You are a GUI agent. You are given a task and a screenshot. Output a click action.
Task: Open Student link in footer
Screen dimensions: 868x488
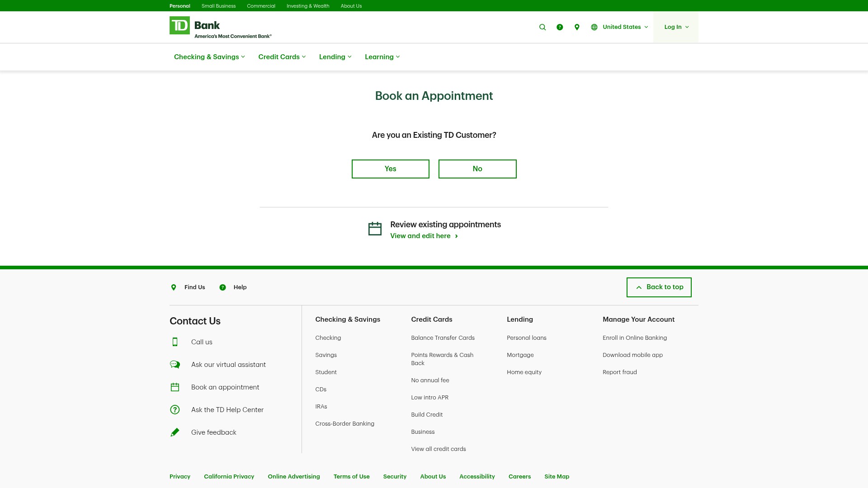pos(326,372)
